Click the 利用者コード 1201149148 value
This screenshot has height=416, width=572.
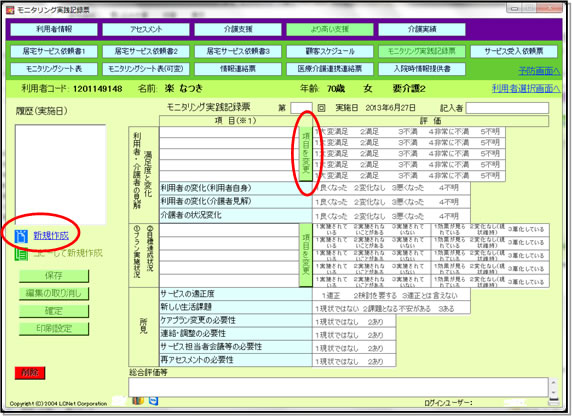click(x=98, y=89)
